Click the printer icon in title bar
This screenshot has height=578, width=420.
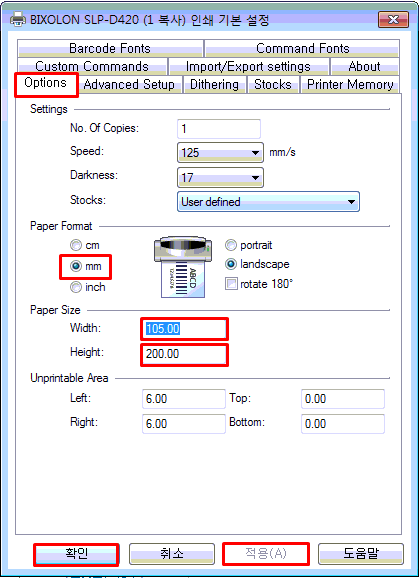(17, 19)
